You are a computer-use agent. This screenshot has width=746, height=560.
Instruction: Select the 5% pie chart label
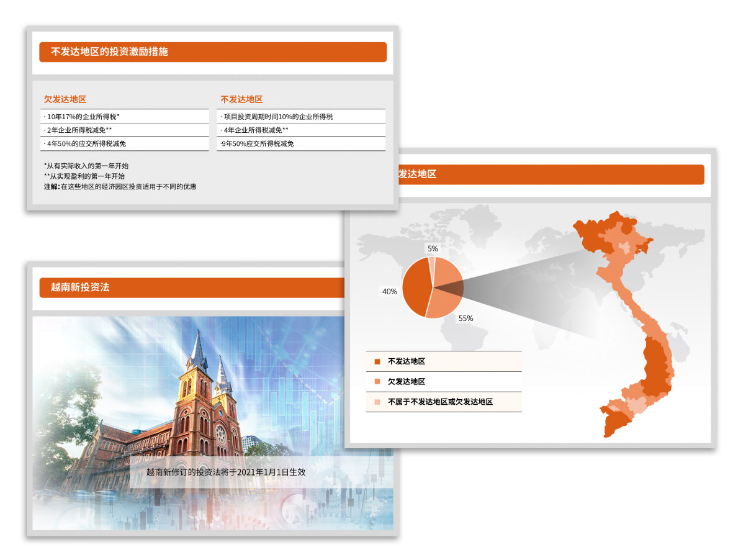tap(433, 248)
